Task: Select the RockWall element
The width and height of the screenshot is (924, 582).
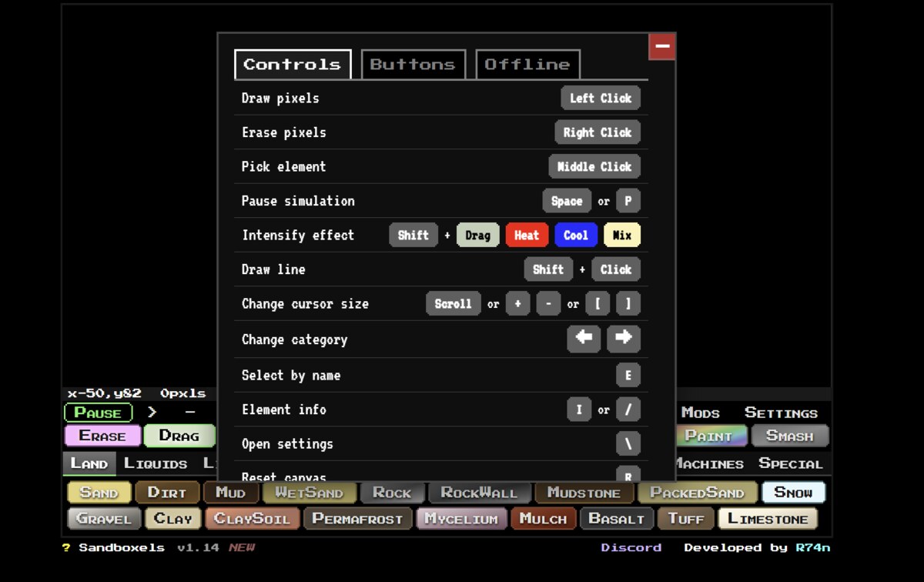Action: point(478,493)
